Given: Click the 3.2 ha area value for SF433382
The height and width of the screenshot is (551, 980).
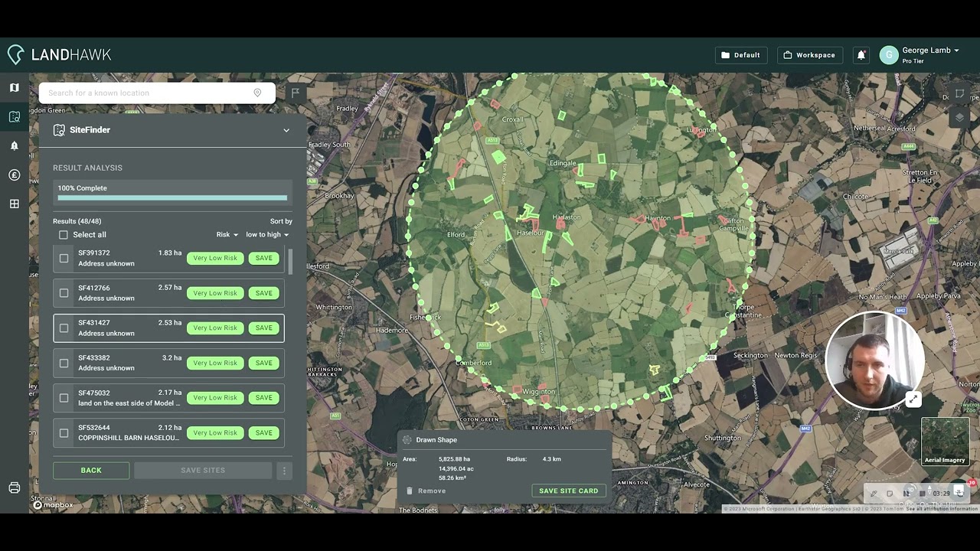Looking at the screenshot, I should pyautogui.click(x=171, y=358).
